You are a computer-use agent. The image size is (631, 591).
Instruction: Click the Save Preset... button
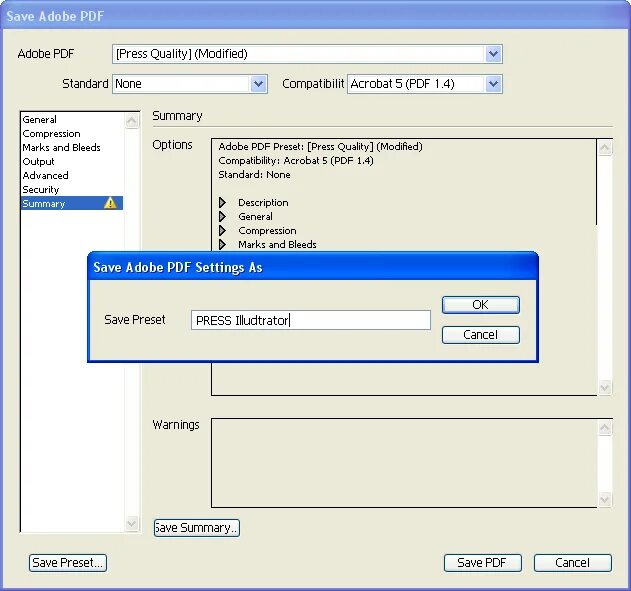pos(68,562)
